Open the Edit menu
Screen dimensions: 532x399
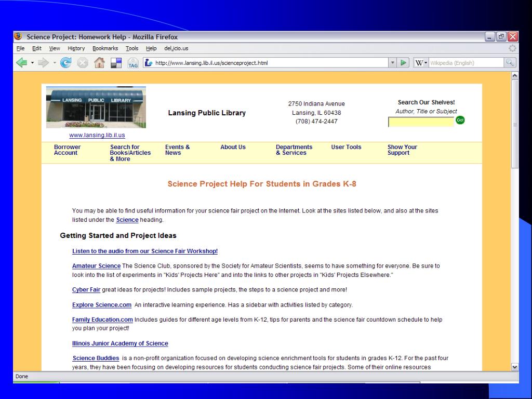tap(37, 48)
